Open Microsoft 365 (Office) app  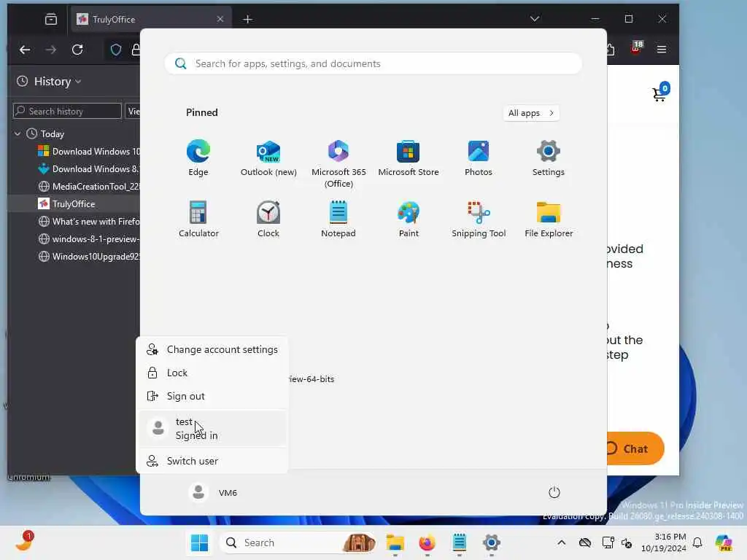338,163
